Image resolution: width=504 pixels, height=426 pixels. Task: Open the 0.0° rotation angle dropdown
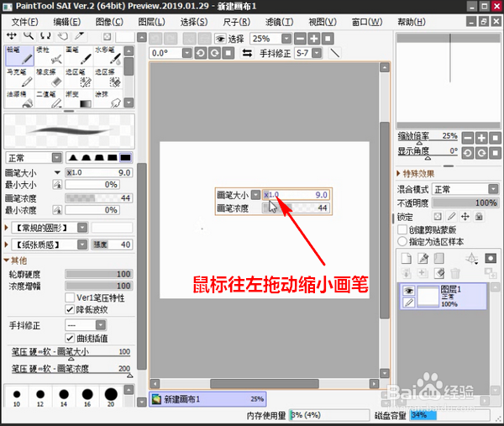(186, 53)
